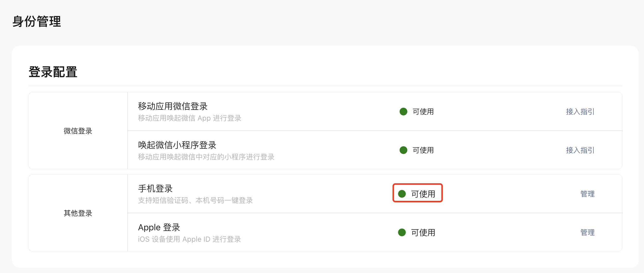
Task: Click the 唤起微信小程序登录 row title
Action: (x=177, y=145)
